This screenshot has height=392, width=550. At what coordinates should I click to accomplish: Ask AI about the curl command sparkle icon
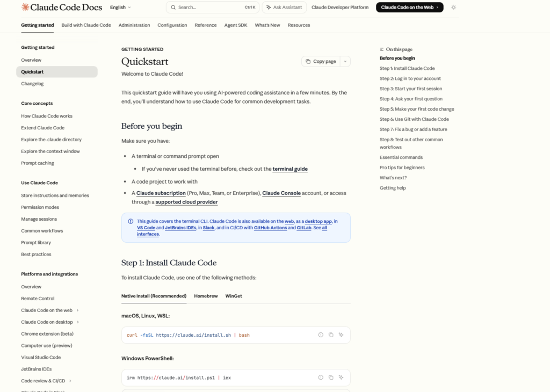pos(341,335)
